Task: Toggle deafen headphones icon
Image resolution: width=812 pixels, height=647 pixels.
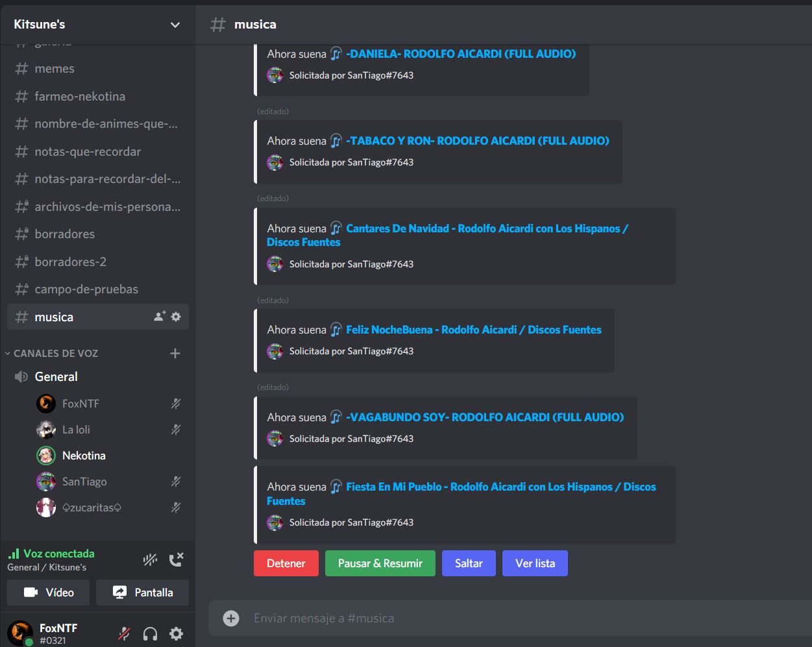Action: [x=150, y=634]
